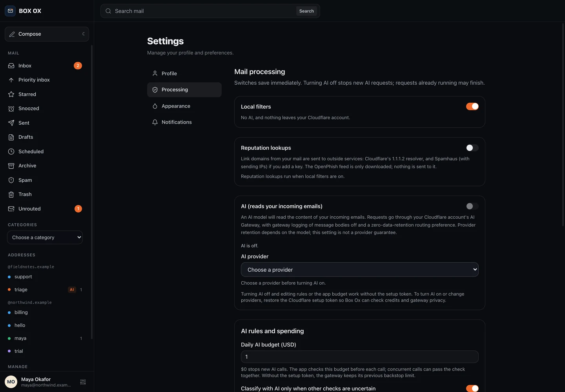This screenshot has height=392, width=565.
Task: Open the billing address
Action: 45,312
